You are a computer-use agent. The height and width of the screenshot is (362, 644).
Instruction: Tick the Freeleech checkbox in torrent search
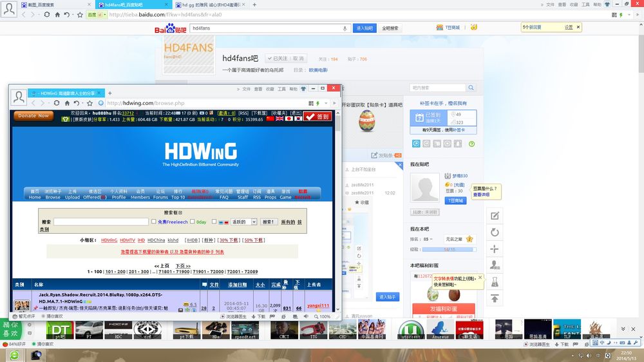(154, 222)
